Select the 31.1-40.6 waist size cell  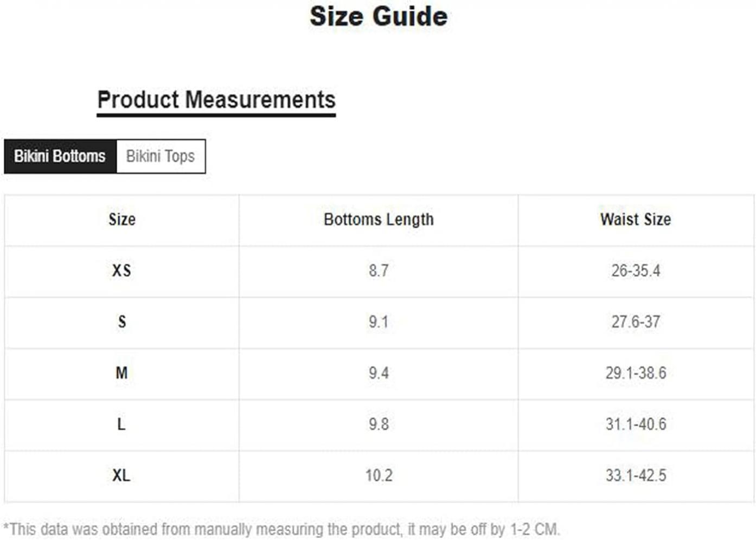636,424
